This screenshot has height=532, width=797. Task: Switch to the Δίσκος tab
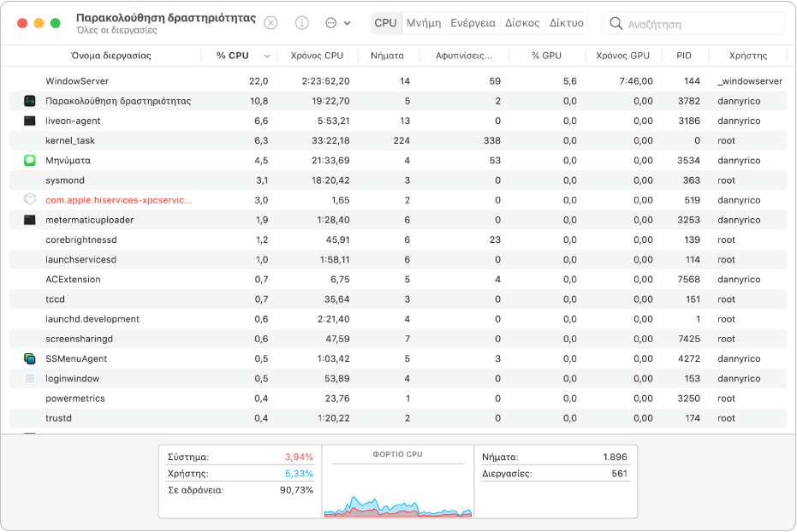pos(522,23)
